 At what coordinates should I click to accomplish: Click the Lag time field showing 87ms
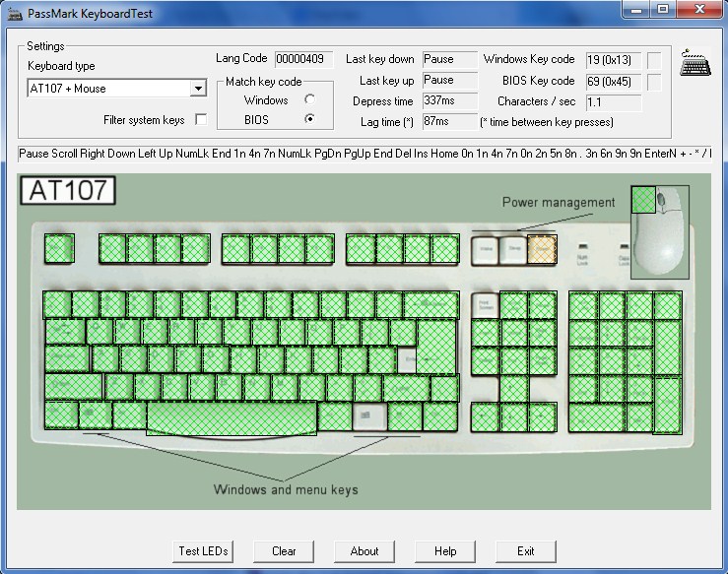click(450, 121)
